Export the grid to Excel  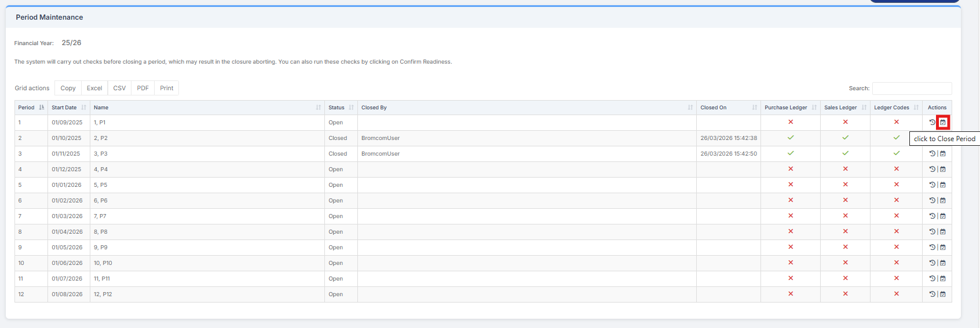(94, 89)
